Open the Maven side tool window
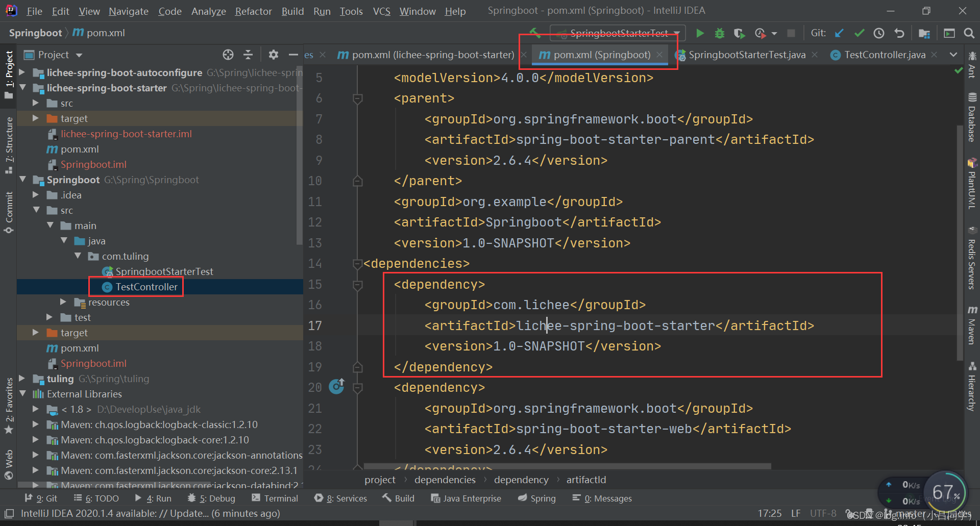This screenshot has height=526, width=980. (x=972, y=324)
